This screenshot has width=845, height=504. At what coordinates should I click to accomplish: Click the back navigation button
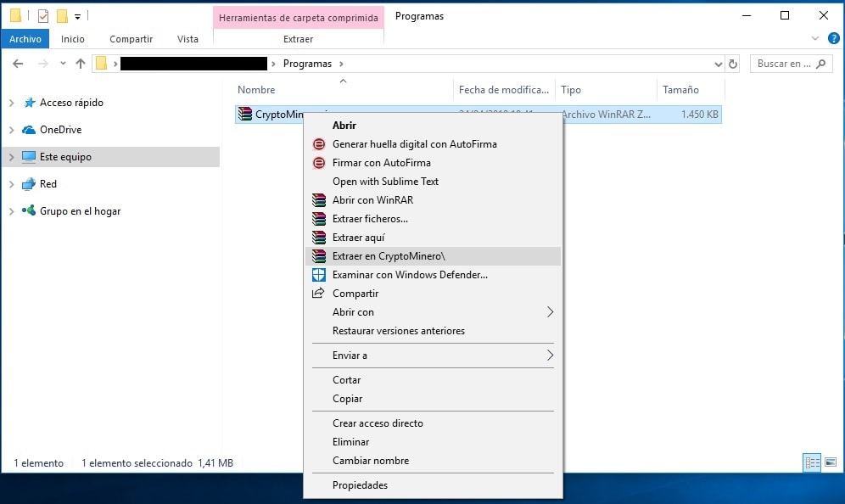17,63
